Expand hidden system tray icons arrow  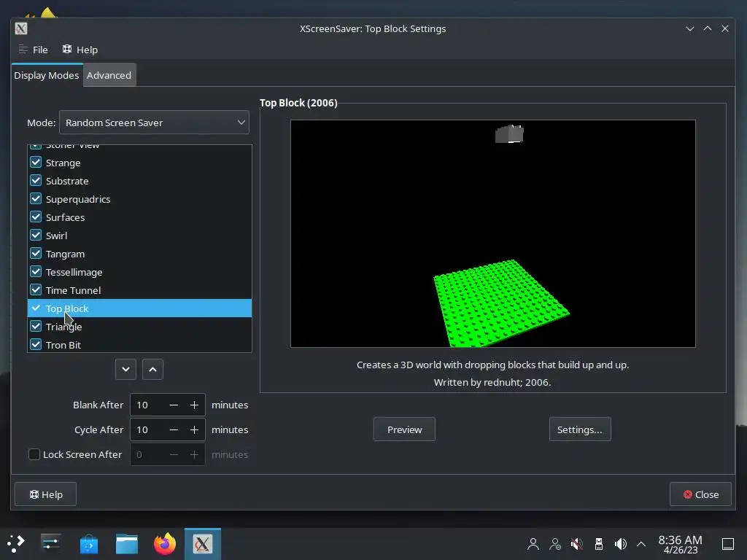[641, 544]
